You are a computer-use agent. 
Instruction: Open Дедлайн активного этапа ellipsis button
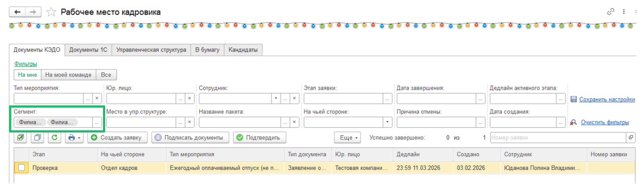[x=561, y=98]
